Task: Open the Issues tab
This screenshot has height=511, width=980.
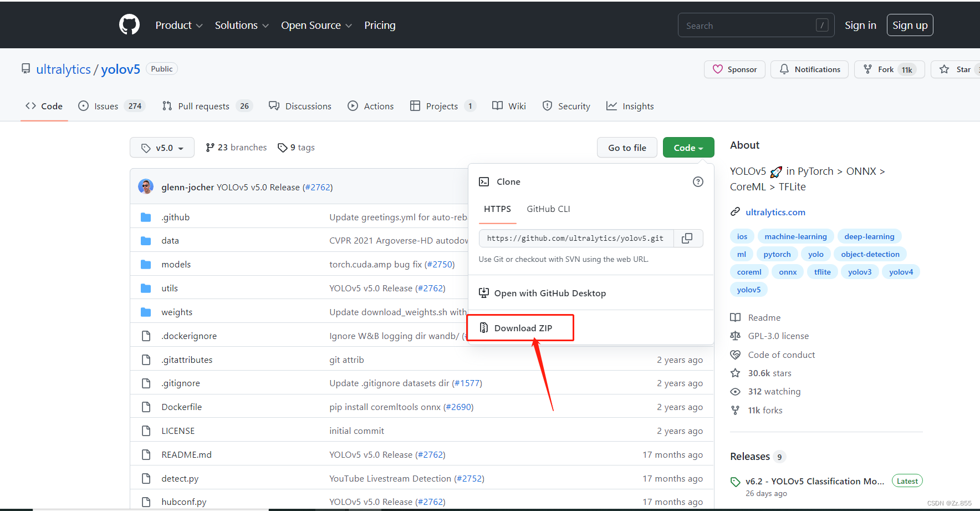Action: [111, 106]
